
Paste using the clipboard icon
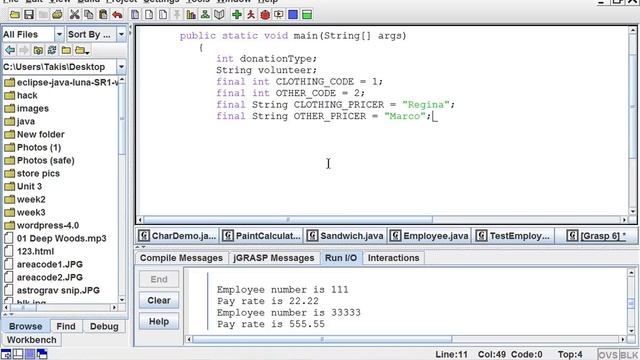point(103,15)
